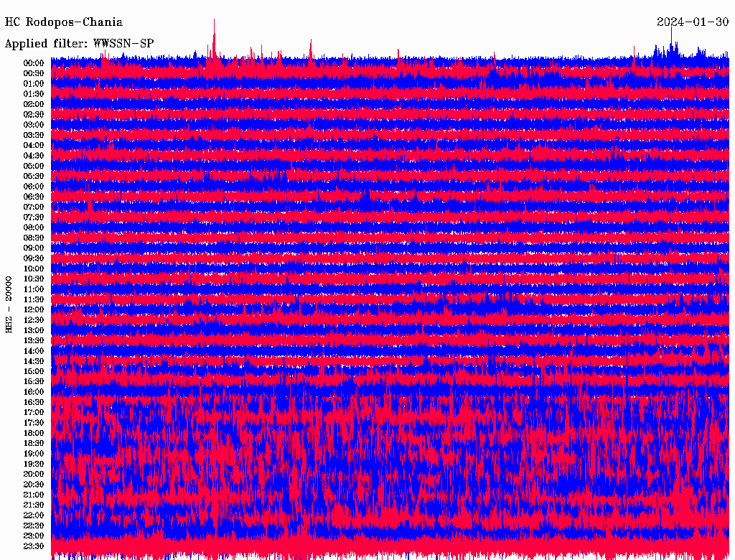Select the 18:00 time row label
This screenshot has width=735, height=560.
(x=34, y=433)
